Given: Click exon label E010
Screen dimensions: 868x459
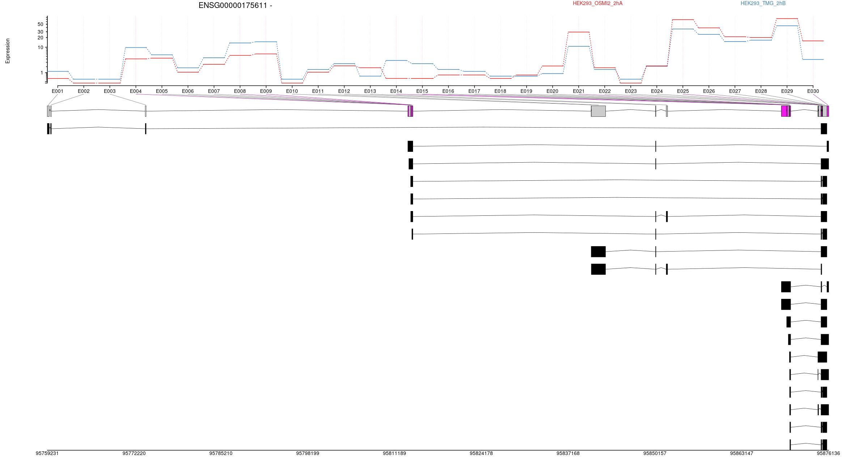Looking at the screenshot, I should click(x=292, y=91).
